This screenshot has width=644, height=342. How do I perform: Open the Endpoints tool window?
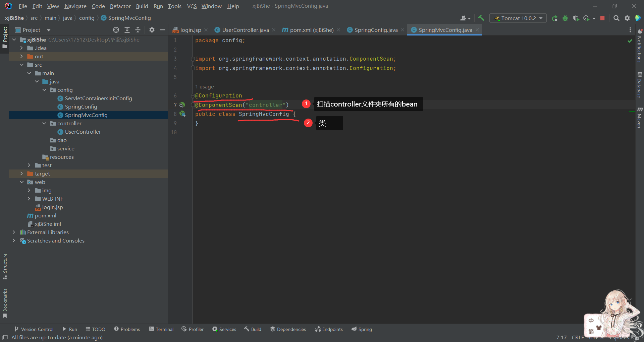[x=329, y=329]
